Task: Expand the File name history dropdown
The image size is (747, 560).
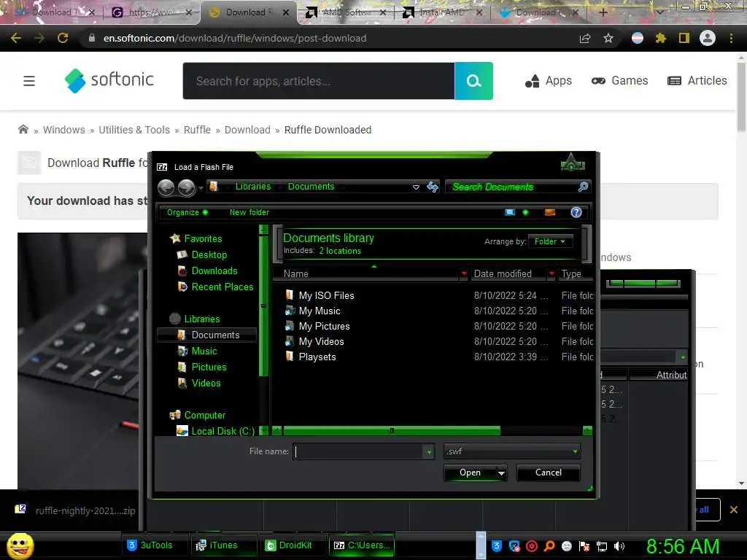Action: 429,451
